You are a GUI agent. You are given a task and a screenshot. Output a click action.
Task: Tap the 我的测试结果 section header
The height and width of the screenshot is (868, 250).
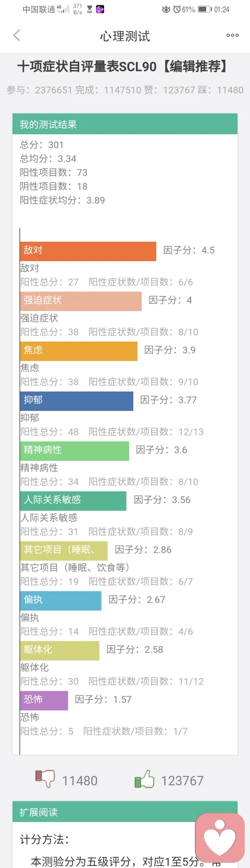[x=125, y=124]
